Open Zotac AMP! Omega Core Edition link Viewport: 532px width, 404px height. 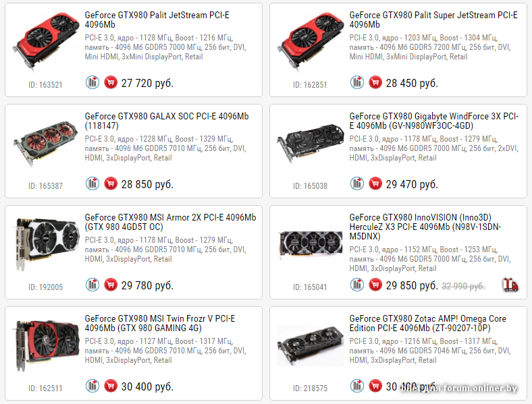(427, 323)
